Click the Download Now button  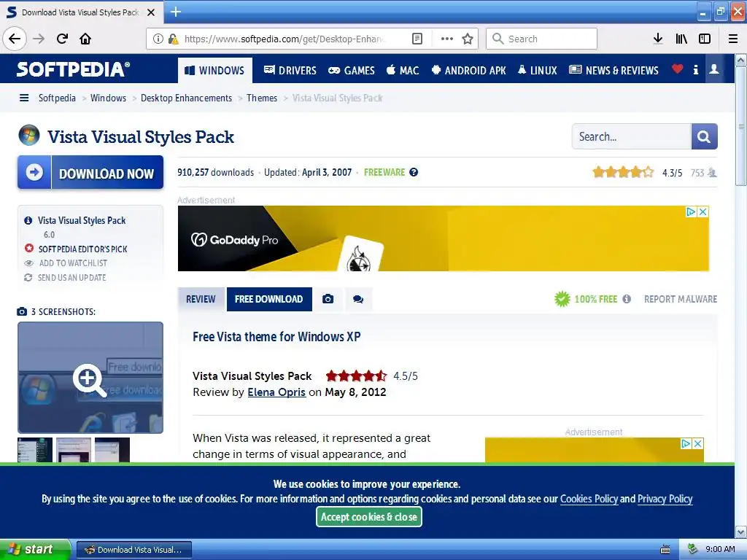[90, 172]
